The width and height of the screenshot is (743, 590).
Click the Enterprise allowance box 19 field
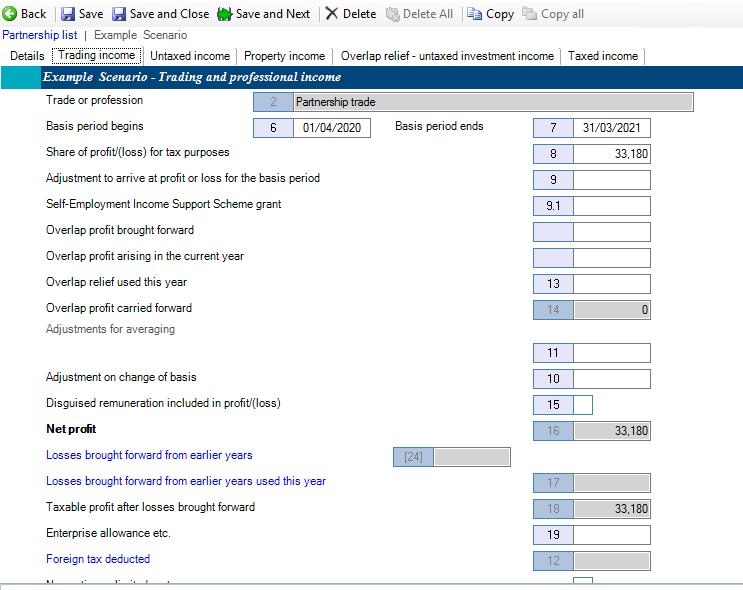click(x=612, y=535)
